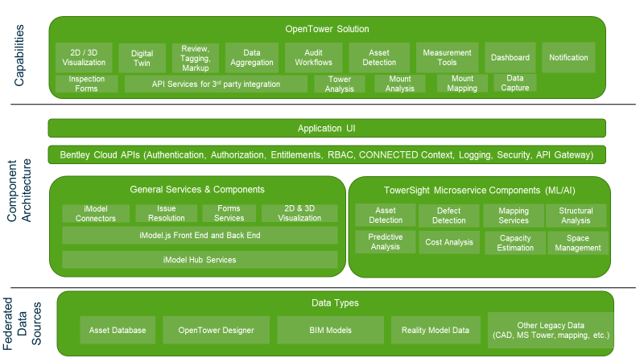Screen dimensions: 644x362
Task: Select the Review, Tagging, Markup box
Action: click(x=196, y=58)
